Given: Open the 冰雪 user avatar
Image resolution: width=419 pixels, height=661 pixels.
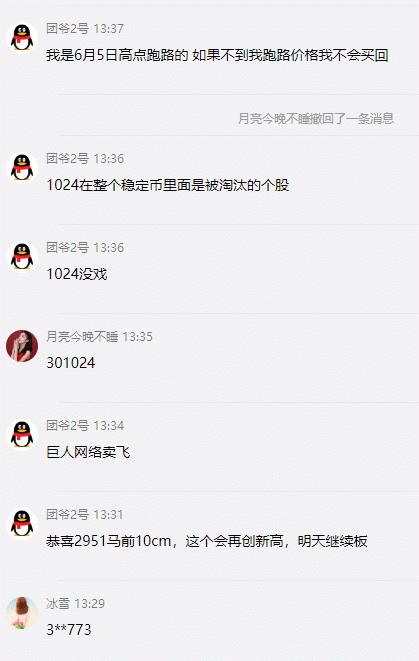Looking at the screenshot, I should 22,613.
